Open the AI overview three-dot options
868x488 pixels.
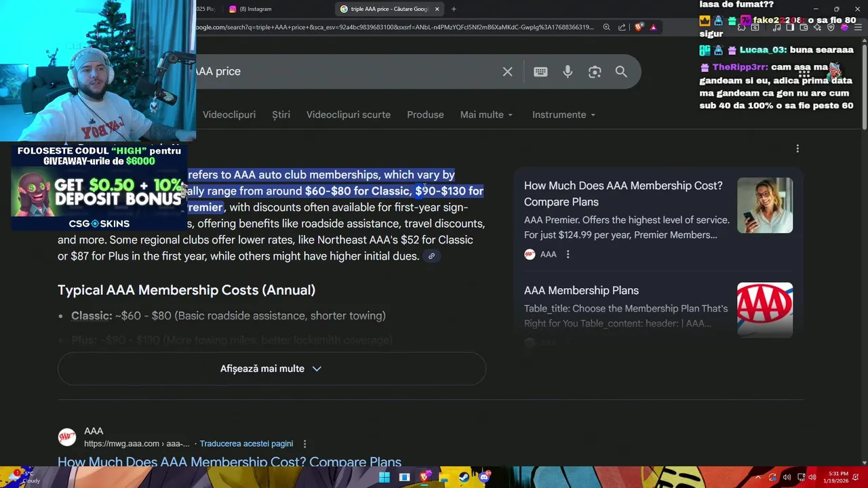[x=797, y=148]
